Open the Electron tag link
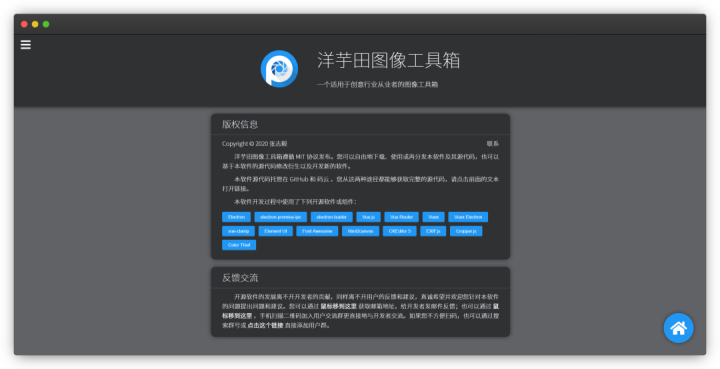 (x=236, y=217)
